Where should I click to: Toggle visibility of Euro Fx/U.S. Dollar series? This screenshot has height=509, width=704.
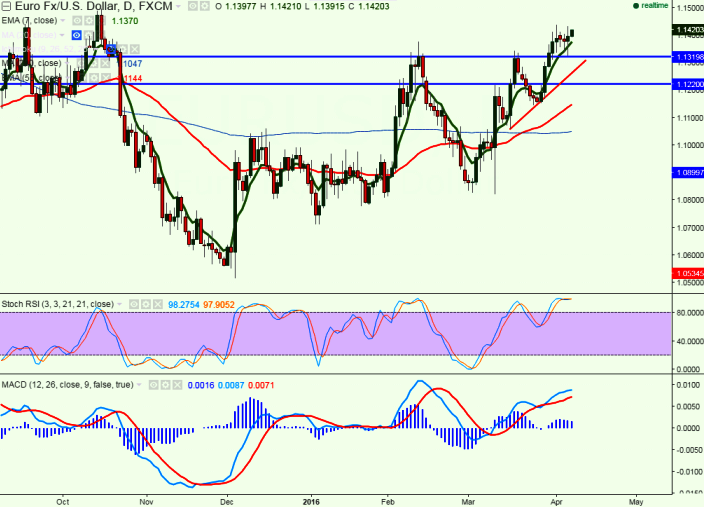coord(192,7)
